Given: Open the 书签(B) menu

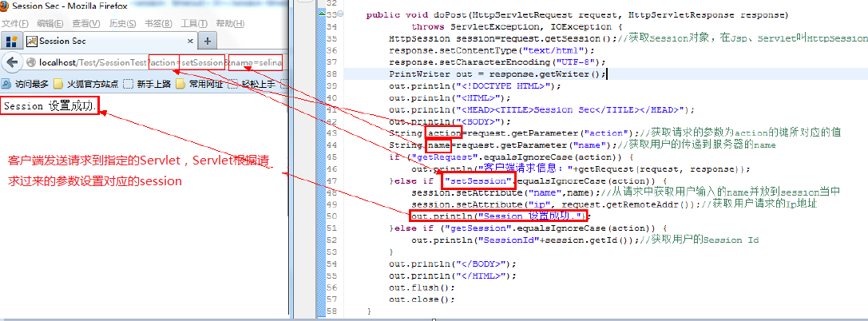Looking at the screenshot, I should click(158, 24).
